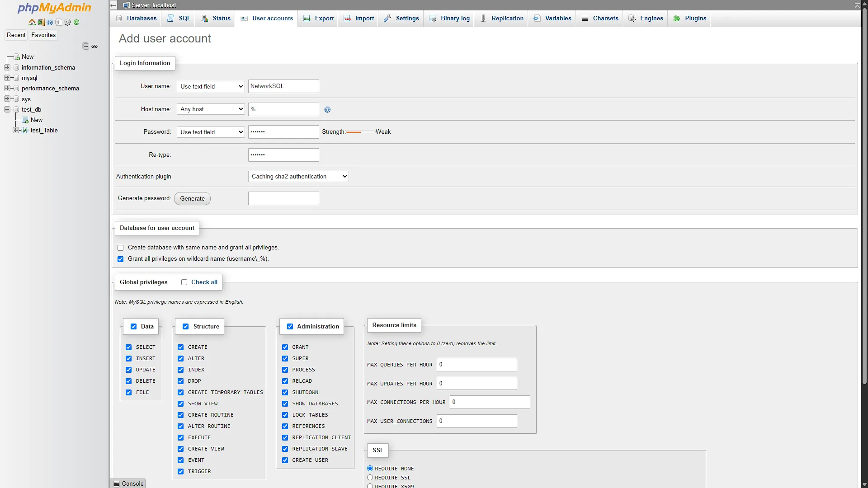Go to phpMyAdmin home via house icon

pyautogui.click(x=32, y=23)
